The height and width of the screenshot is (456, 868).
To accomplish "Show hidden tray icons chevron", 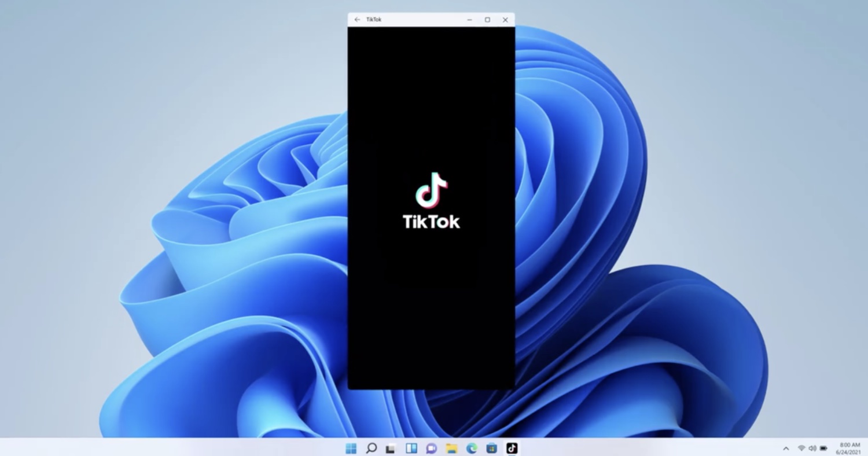I will [786, 448].
